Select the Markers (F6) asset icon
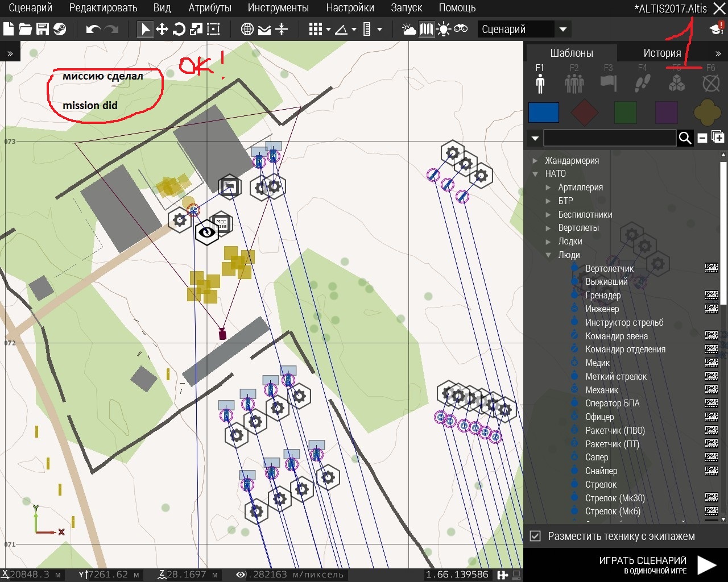The height and width of the screenshot is (582, 728). pyautogui.click(x=710, y=84)
